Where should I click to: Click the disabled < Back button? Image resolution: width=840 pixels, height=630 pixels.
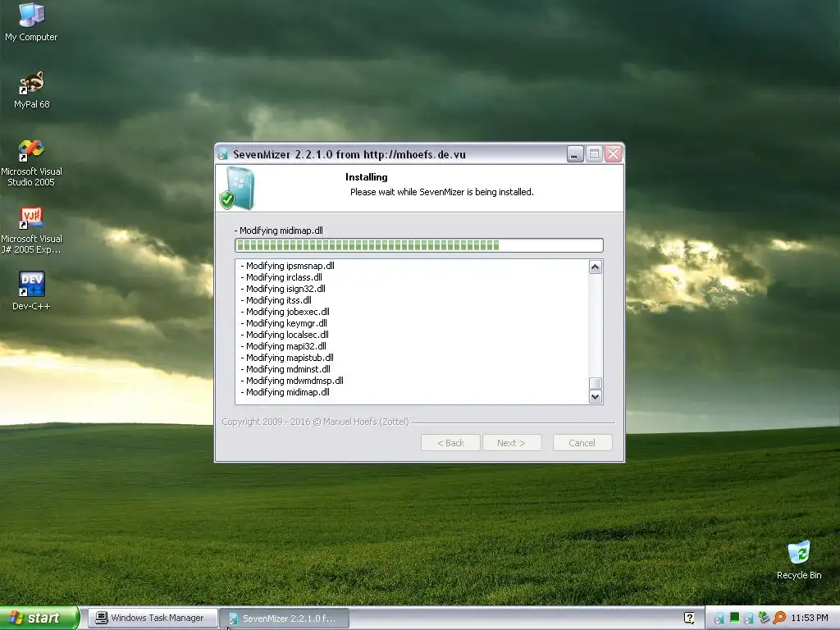[x=450, y=442]
